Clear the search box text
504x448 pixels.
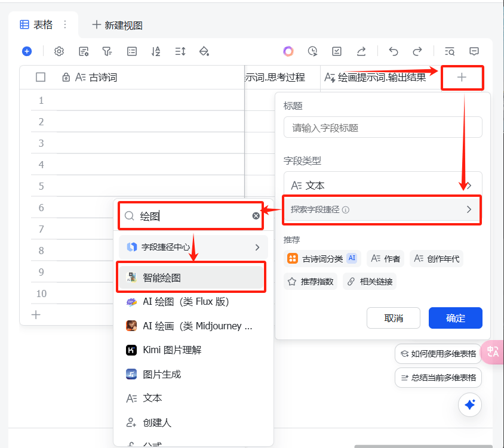(256, 216)
